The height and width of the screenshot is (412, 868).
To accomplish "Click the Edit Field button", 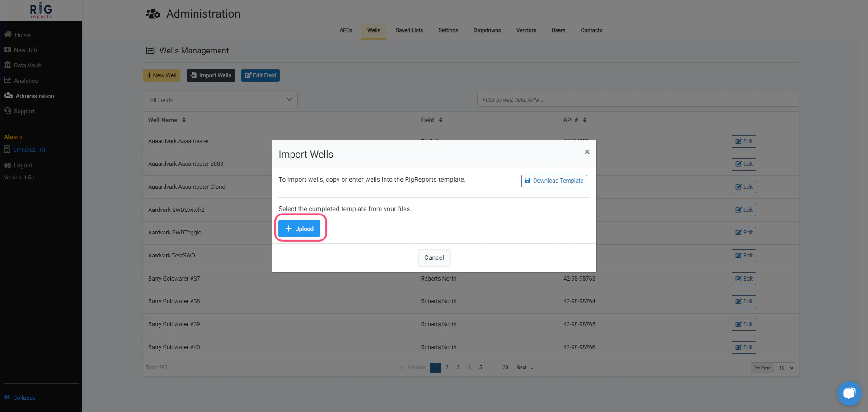I will point(260,75).
